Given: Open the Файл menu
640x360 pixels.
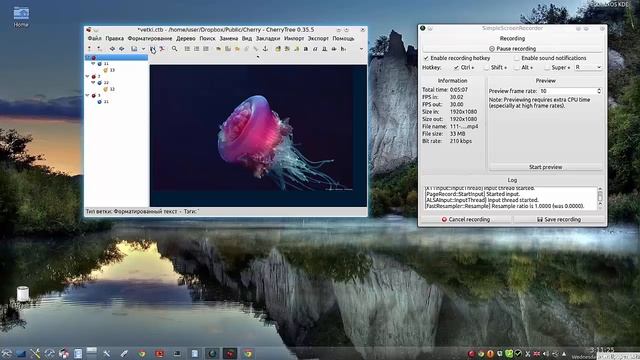Looking at the screenshot, I should point(95,38).
